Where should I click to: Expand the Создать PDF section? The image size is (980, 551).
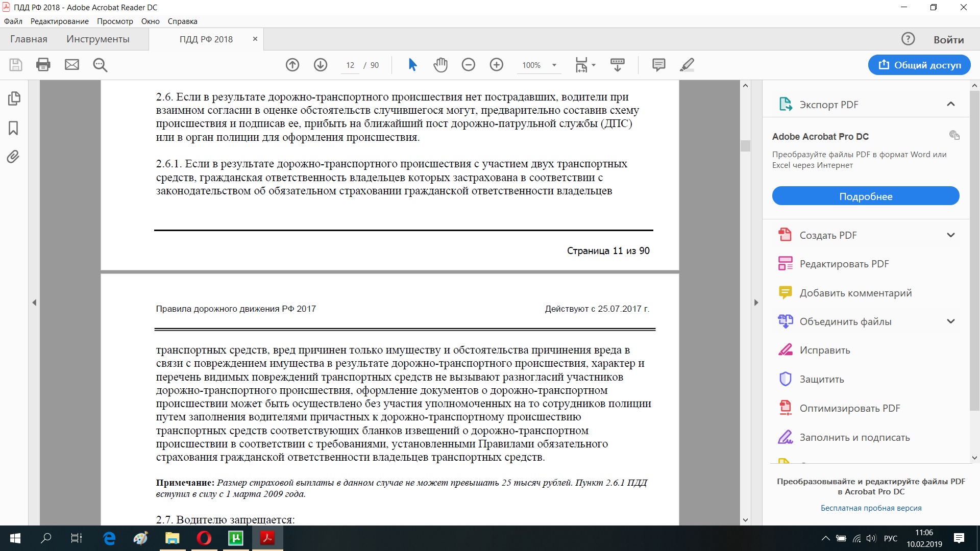(950, 235)
